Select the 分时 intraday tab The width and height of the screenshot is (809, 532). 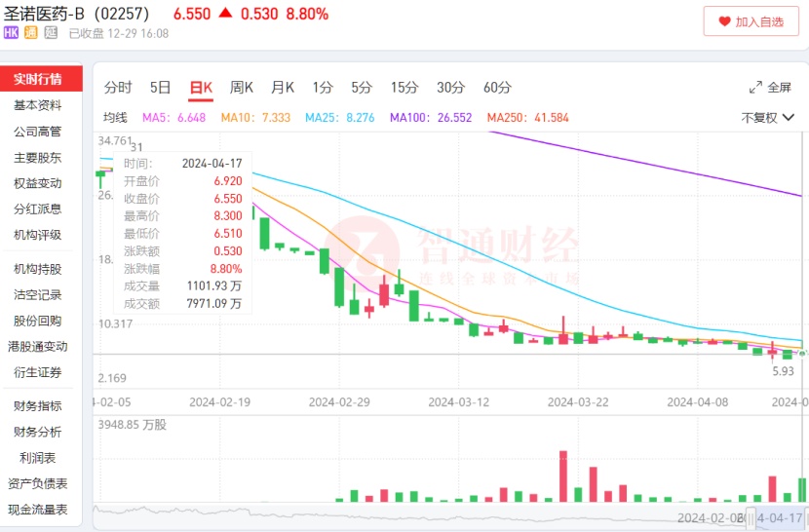(118, 88)
